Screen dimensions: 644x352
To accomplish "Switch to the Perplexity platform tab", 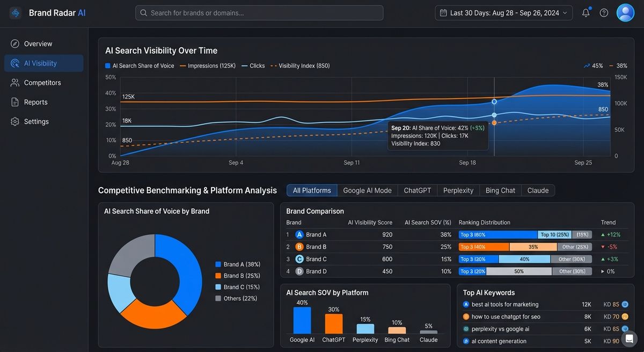I will coord(458,190).
